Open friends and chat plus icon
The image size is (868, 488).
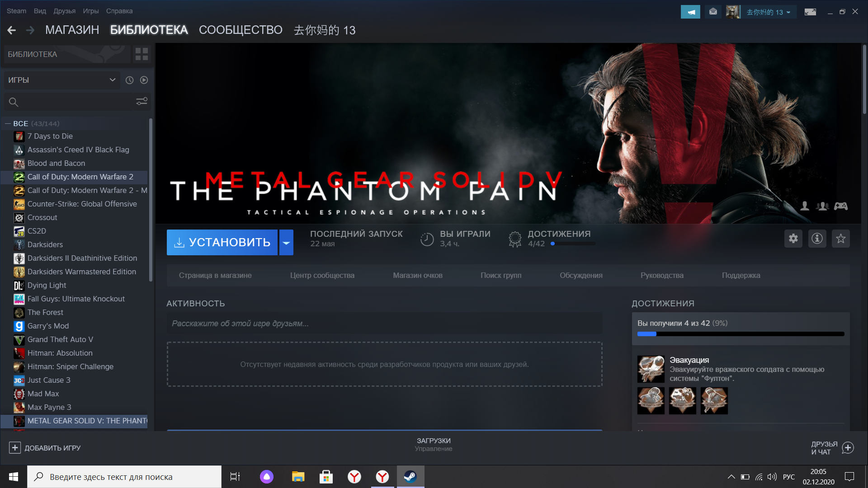pyautogui.click(x=848, y=448)
